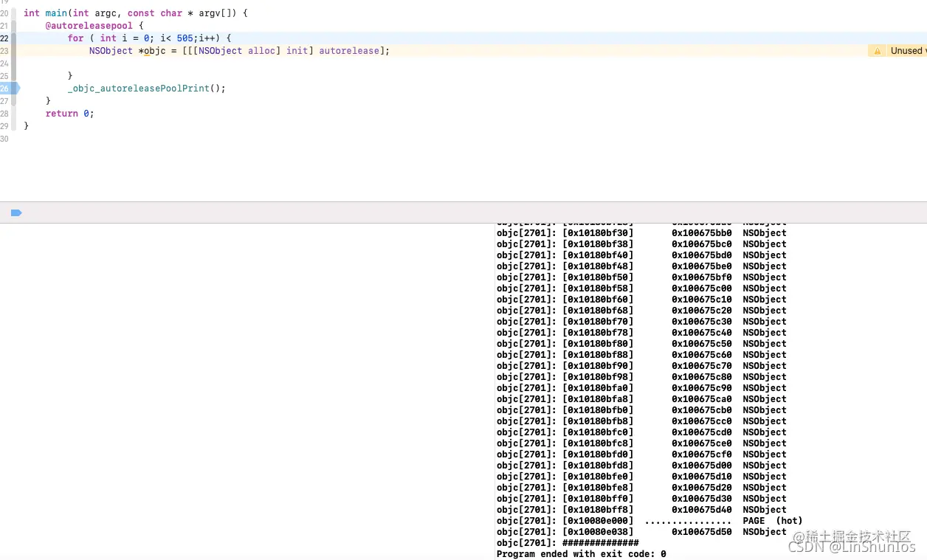Click 'Program ended with exit code: 0'
Image resolution: width=927 pixels, height=560 pixels.
582,554
